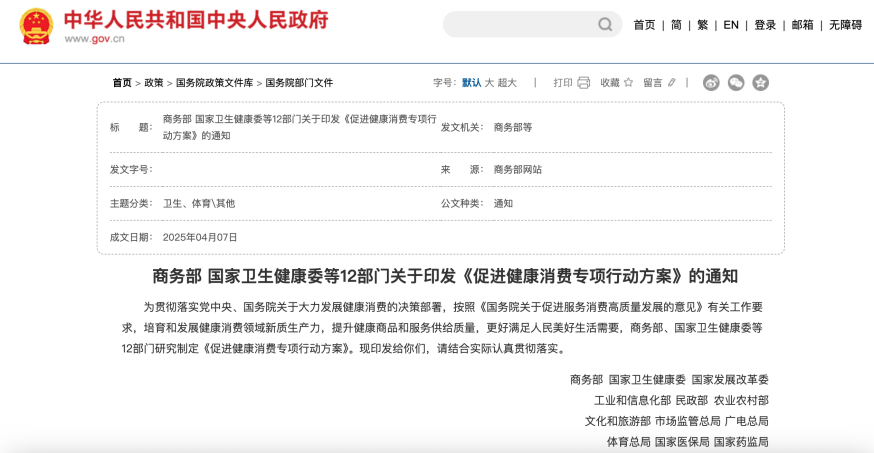Viewport: 874px width, 453px height.
Task: Click the 打印 print link
Action: (563, 83)
